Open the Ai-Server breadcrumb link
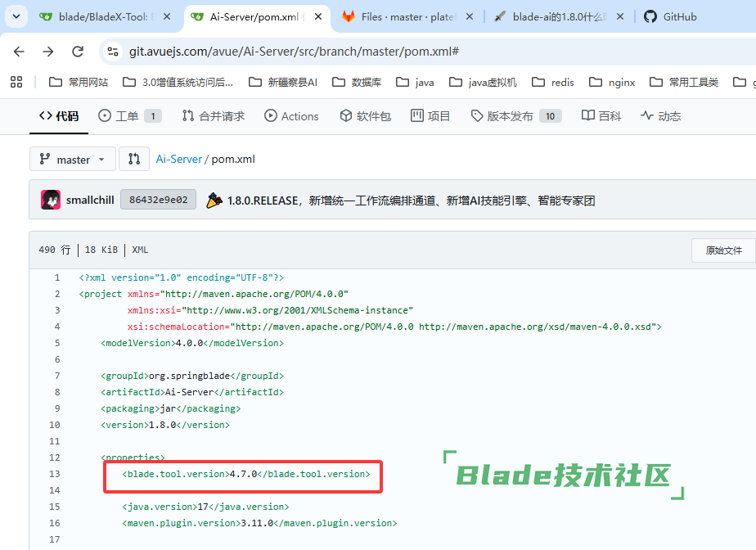 coord(179,160)
